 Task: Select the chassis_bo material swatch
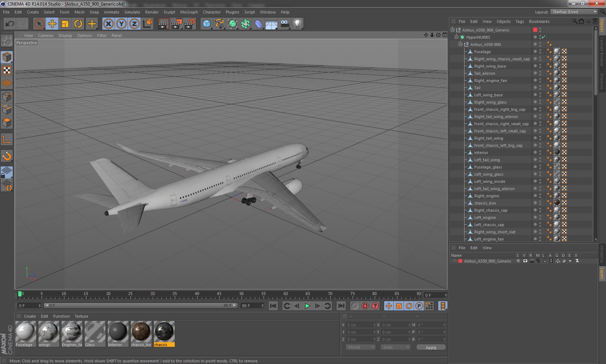[x=141, y=334]
